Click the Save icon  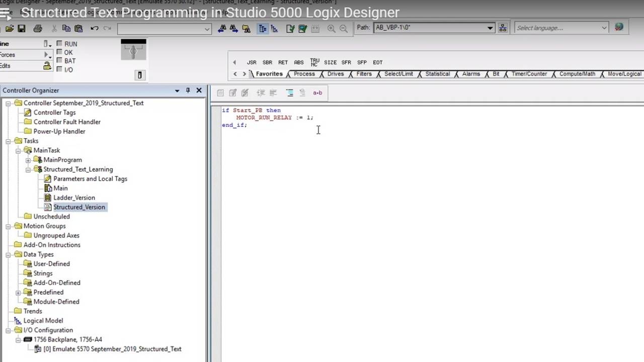tap(21, 29)
